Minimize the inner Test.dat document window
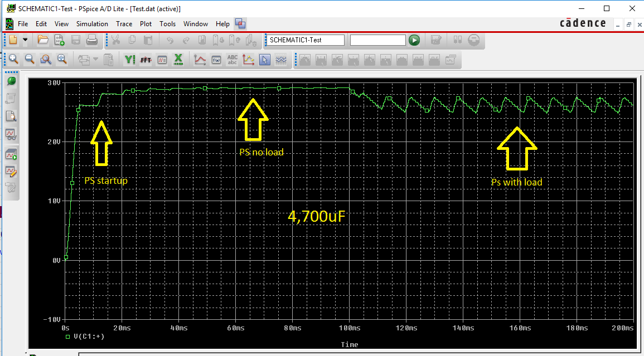The width and height of the screenshot is (644, 356). (618, 25)
